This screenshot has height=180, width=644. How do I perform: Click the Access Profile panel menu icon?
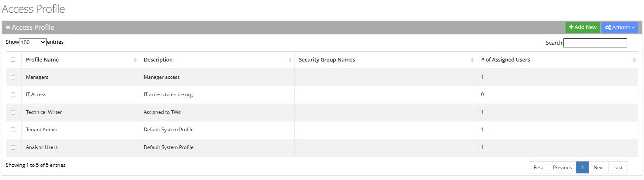click(x=8, y=28)
